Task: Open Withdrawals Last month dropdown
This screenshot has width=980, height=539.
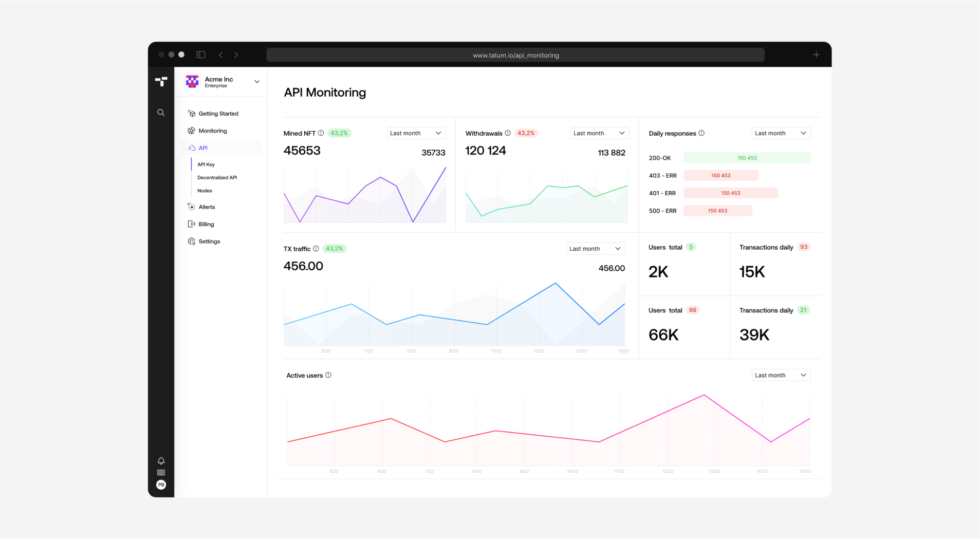Action: (x=599, y=133)
